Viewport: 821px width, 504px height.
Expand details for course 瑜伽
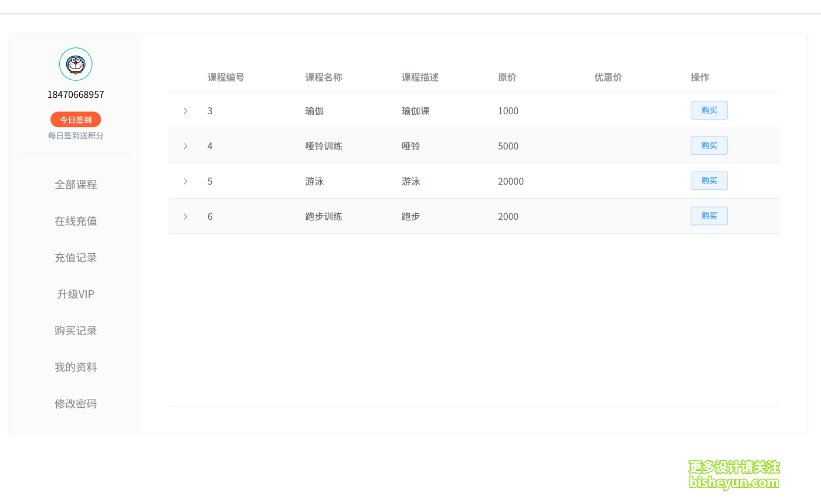click(x=185, y=110)
